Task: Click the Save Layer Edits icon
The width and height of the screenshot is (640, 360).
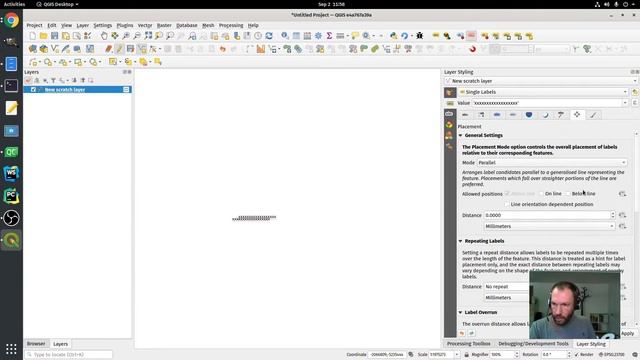Action: pos(130,49)
